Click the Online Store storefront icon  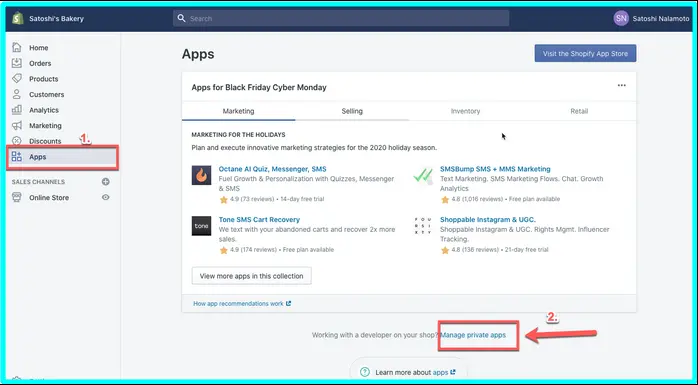[x=16, y=197]
